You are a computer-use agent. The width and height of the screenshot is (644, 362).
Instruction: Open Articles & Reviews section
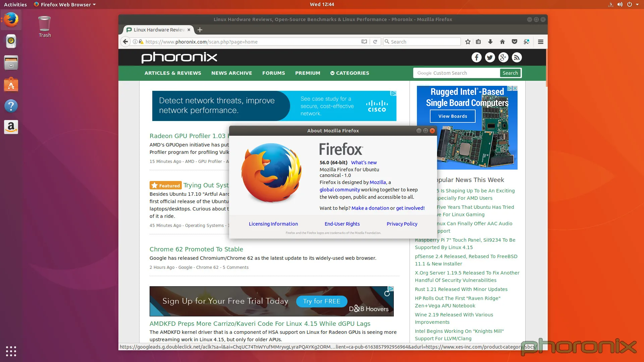click(173, 73)
